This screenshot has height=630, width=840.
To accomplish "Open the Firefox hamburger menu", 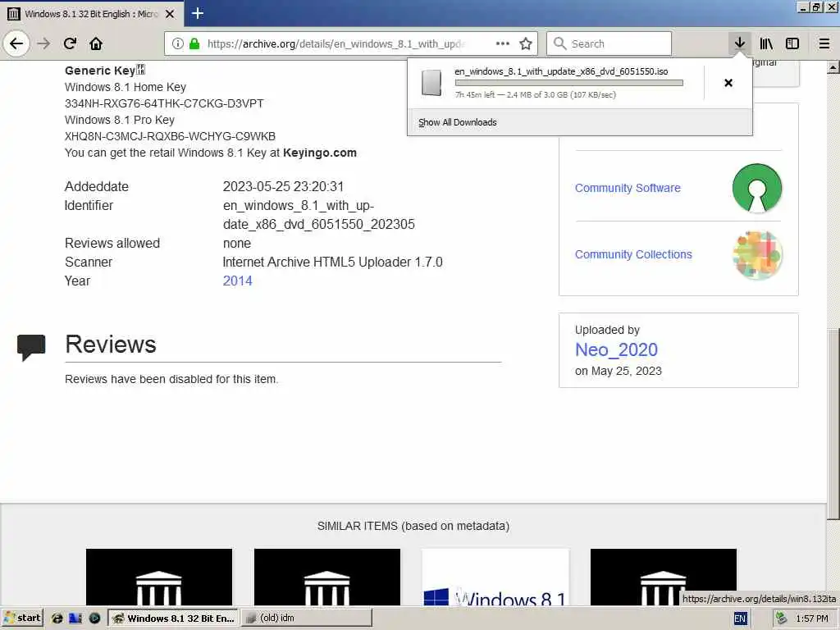I will point(824,43).
